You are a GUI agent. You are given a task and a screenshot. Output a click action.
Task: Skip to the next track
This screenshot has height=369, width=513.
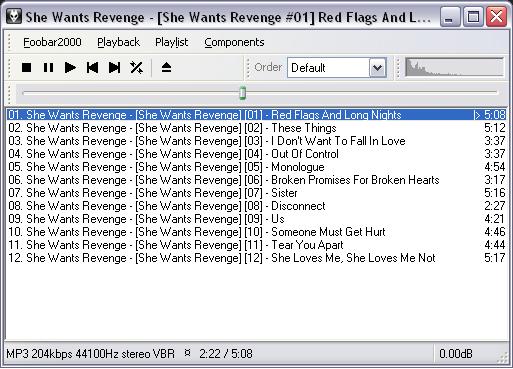tap(114, 68)
